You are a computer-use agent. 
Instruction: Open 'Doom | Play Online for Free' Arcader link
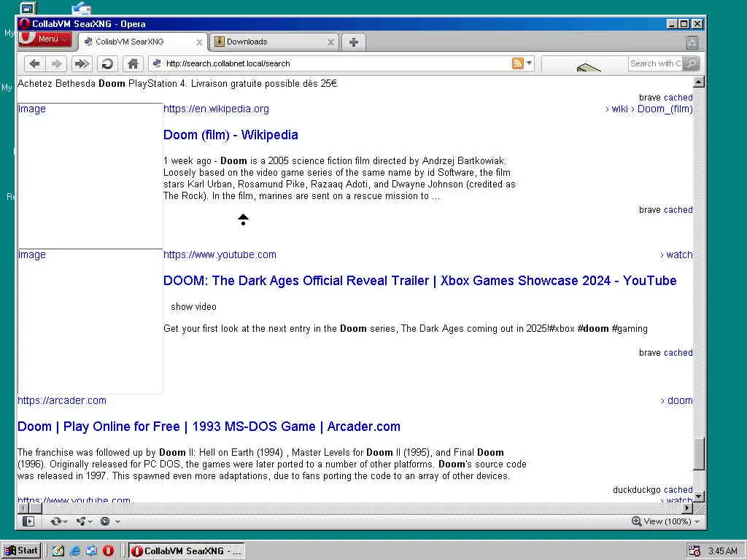[209, 426]
